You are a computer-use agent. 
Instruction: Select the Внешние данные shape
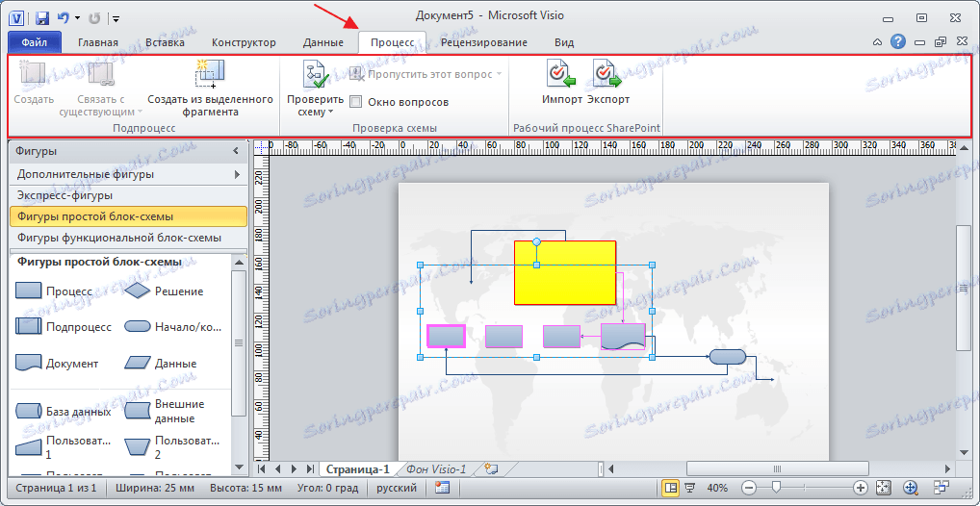coord(165,411)
